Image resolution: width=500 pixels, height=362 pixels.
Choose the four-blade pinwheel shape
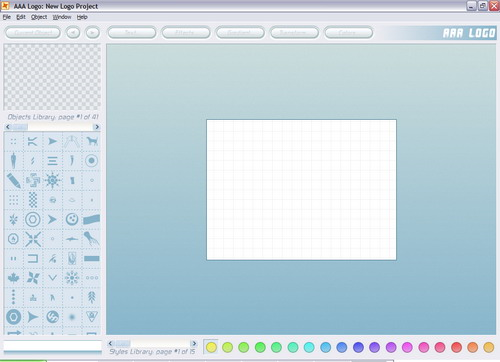tap(33, 278)
